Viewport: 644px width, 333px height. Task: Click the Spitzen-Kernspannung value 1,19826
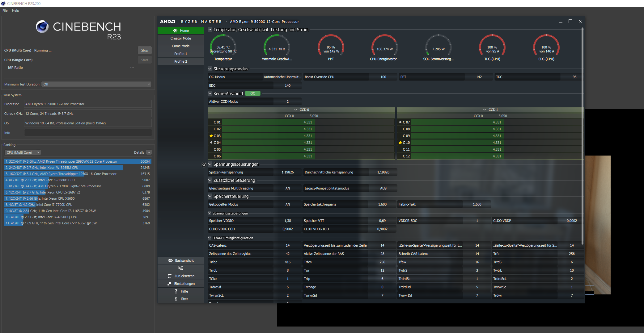click(x=288, y=172)
